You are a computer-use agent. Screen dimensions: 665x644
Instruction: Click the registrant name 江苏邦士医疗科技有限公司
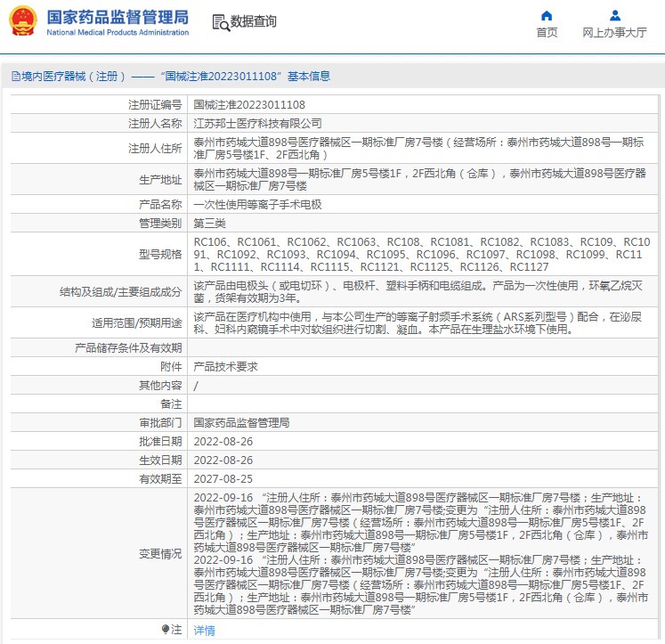coord(257,124)
